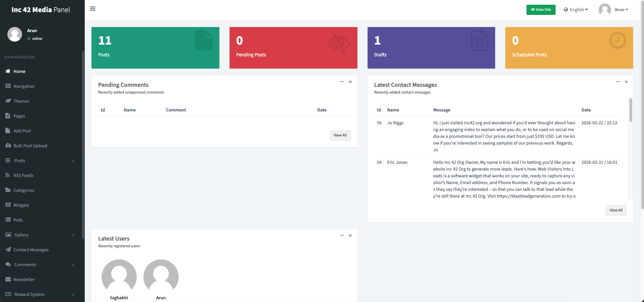Click the green View Site button

tap(541, 10)
